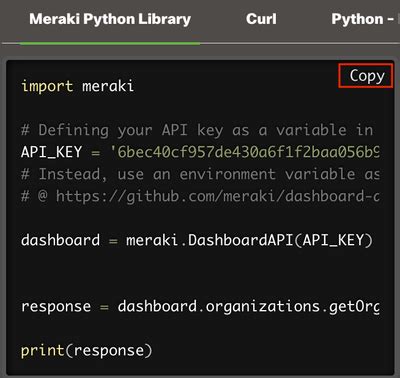400x378 pixels.
Task: Click the 'Instead, use an environment variable' comment
Action: [200, 174]
